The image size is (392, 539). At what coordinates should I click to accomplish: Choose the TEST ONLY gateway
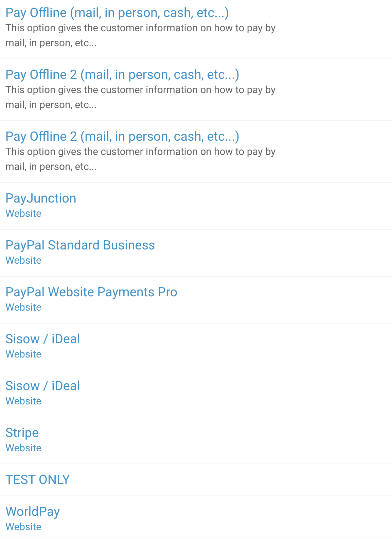(x=38, y=480)
